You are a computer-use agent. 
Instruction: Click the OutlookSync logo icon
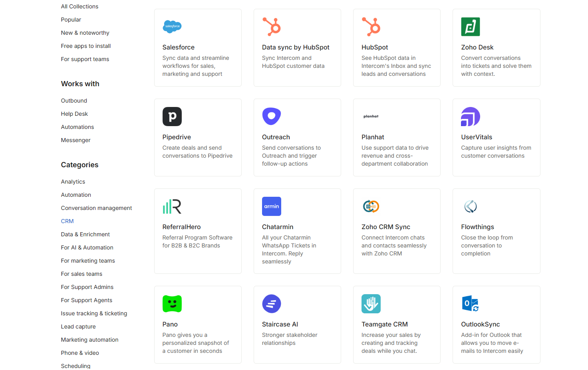point(471,304)
